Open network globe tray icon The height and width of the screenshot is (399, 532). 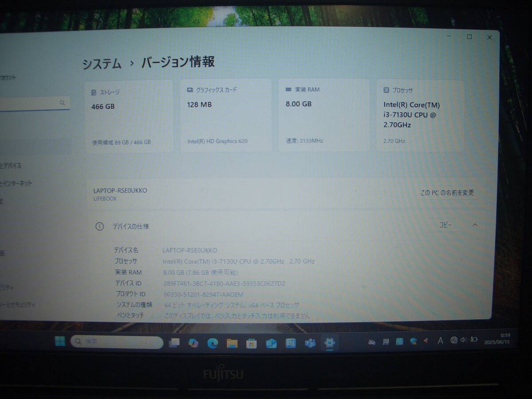tap(454, 340)
